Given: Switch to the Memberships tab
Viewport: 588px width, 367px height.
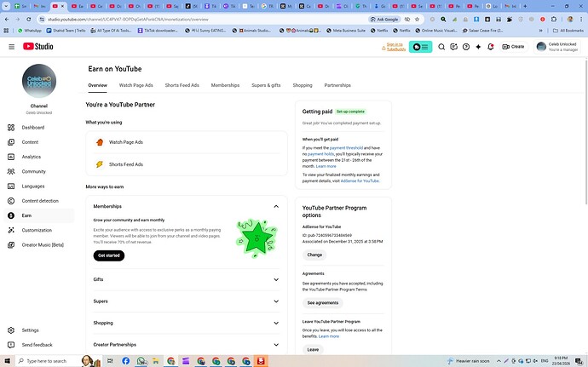Looking at the screenshot, I should tap(225, 85).
